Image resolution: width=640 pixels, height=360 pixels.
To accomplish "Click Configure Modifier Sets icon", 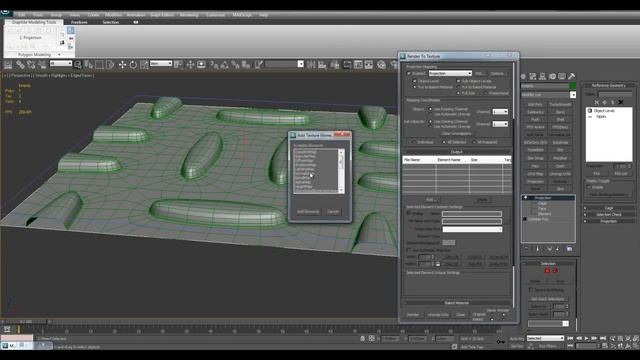I will click(x=569, y=249).
